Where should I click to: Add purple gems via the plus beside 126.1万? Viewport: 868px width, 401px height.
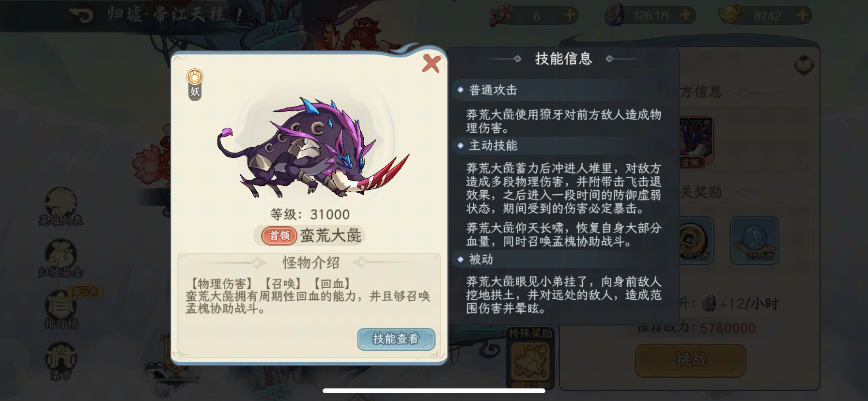[685, 15]
